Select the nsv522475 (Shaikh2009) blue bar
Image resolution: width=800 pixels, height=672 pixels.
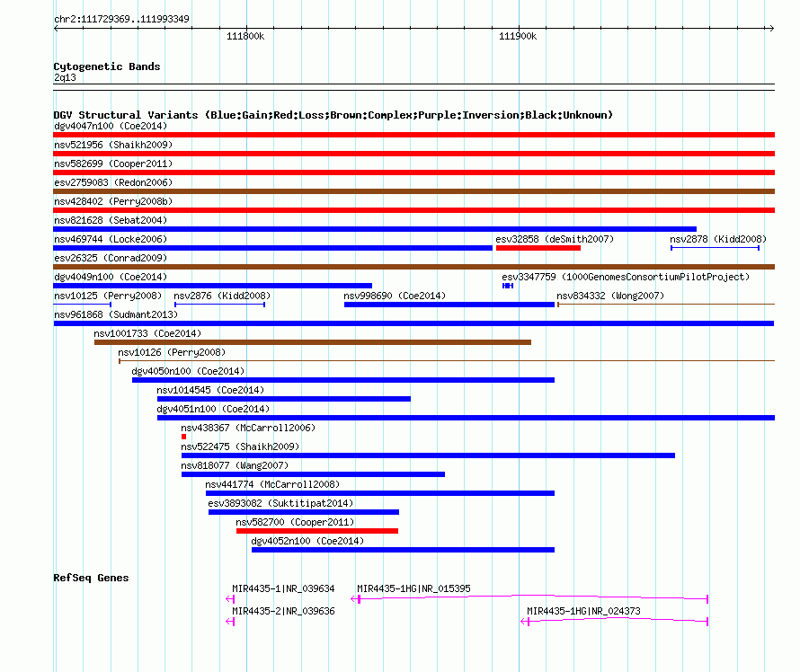[428, 455]
